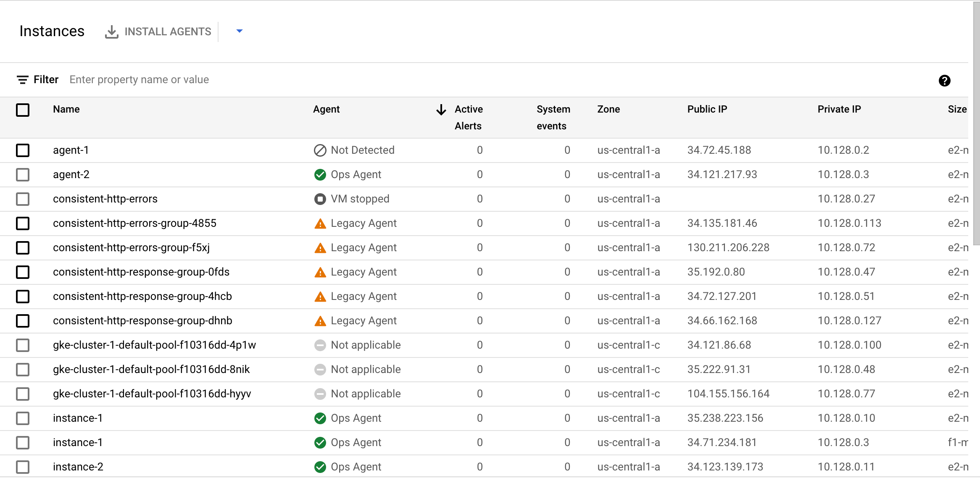Screen dimensions: 980x478
Task: Click the help question mark icon
Action: (944, 80)
